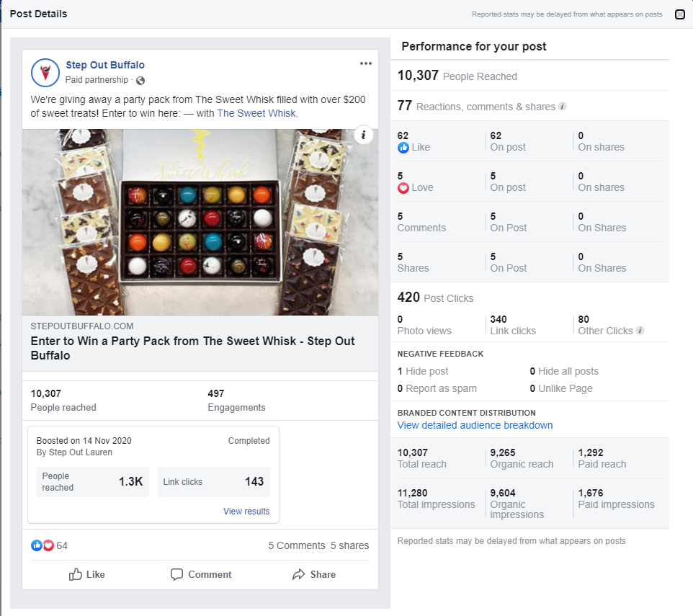Open the Enter to Win a Party Pack headline
Screen dimensions: 693x616
(x=192, y=348)
